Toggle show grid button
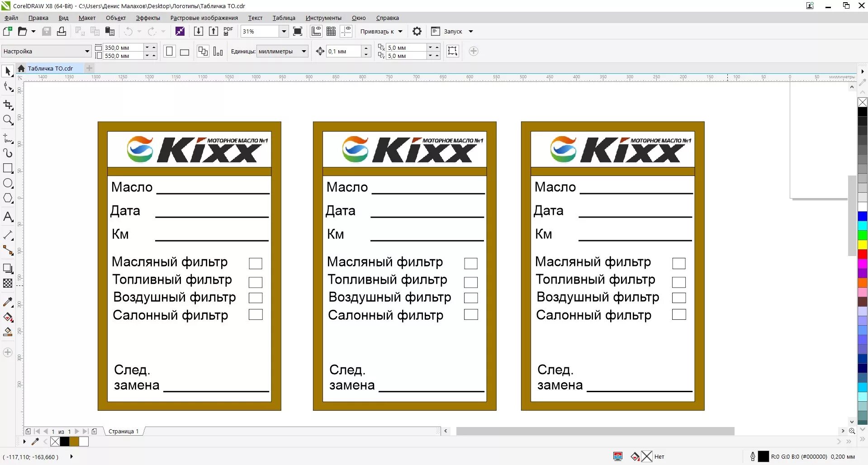Viewport: 868px width, 465px height. 331,31
